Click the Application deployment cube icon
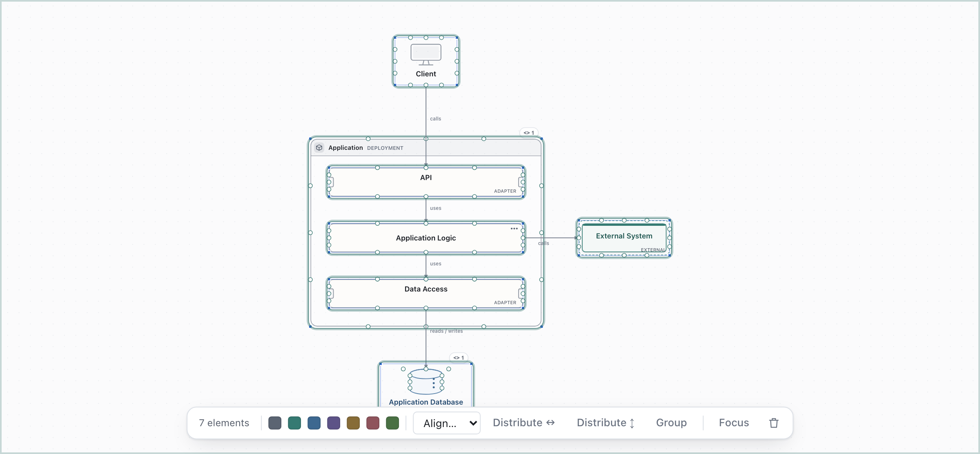 tap(319, 148)
